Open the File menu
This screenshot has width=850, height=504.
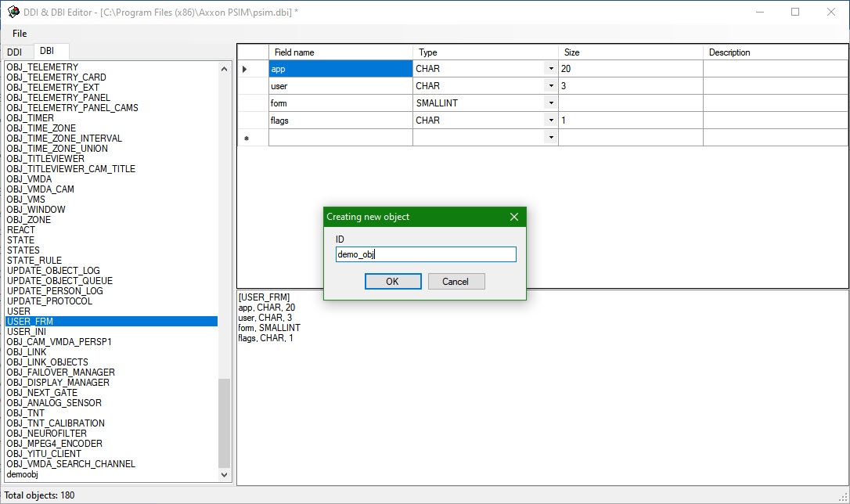tap(20, 34)
